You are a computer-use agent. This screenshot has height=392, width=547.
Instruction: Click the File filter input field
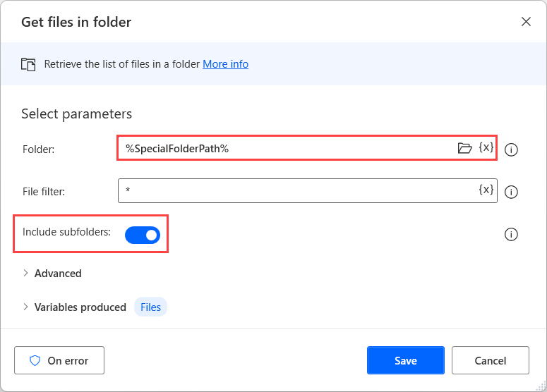(x=296, y=190)
